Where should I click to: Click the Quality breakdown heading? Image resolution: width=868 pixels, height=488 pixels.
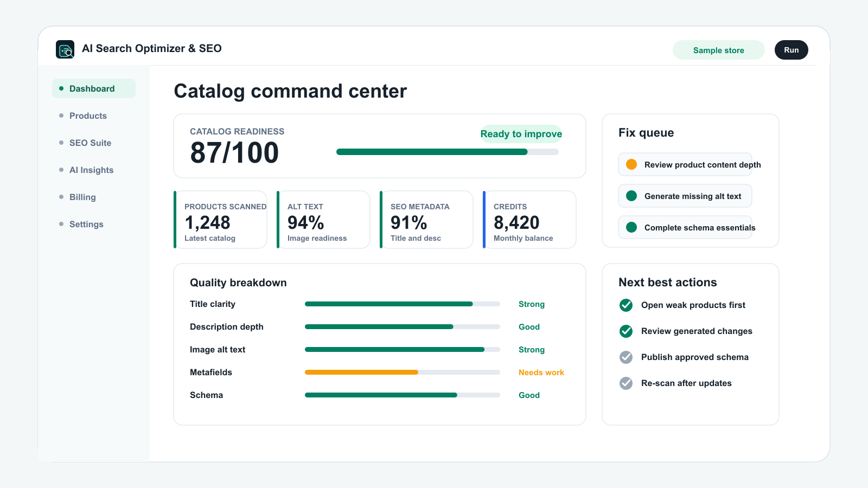(x=238, y=282)
